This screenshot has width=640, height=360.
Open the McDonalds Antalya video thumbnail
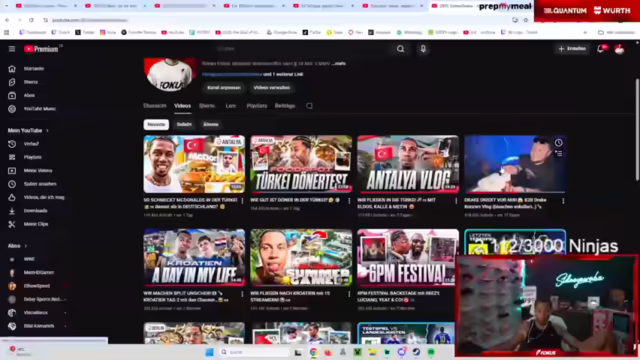coord(194,164)
